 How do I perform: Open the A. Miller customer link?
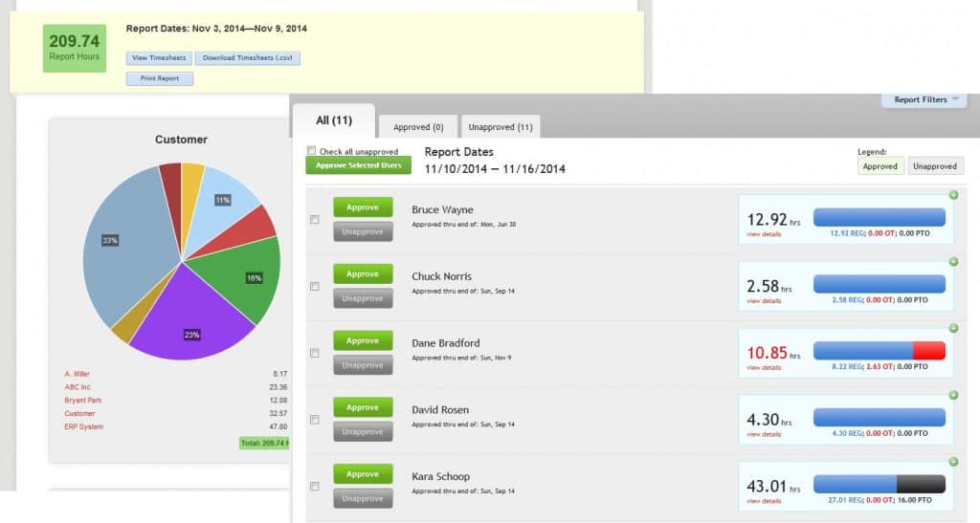click(x=77, y=374)
